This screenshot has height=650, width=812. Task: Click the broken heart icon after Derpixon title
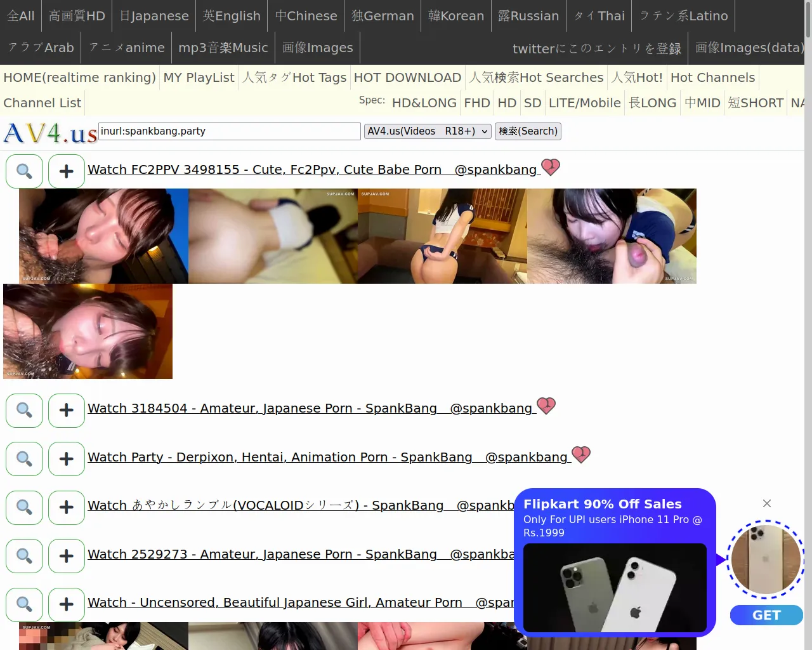click(581, 455)
